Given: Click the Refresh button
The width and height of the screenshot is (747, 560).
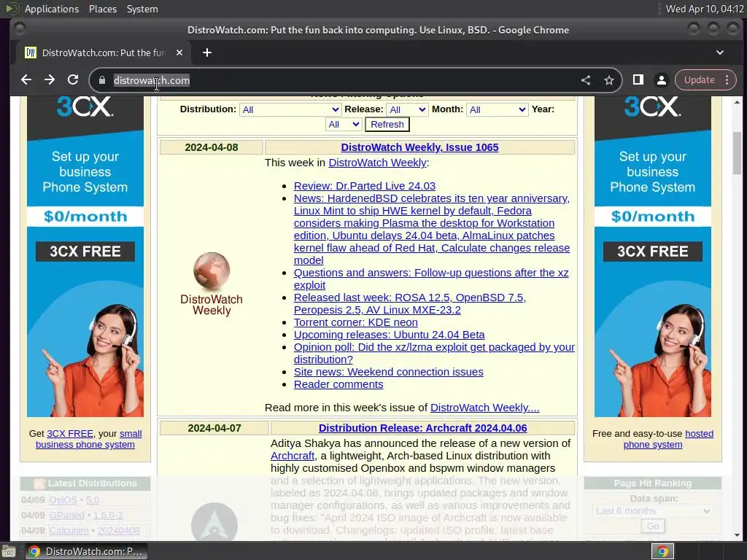Looking at the screenshot, I should tap(387, 124).
